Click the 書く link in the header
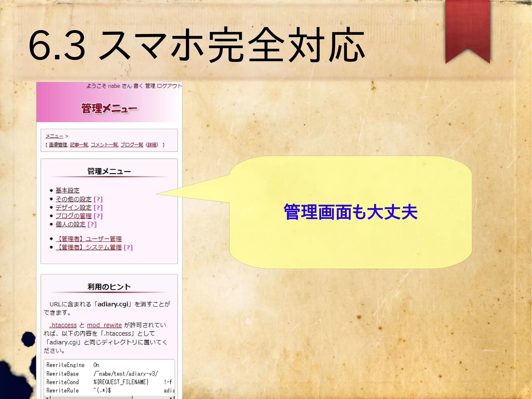Viewport: 532px width, 399px height. click(x=138, y=86)
